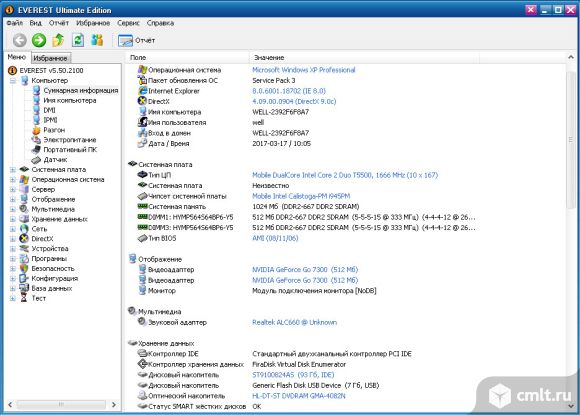Select Суммарная информация in the tree
This screenshot has width=580, height=415.
(x=81, y=90)
